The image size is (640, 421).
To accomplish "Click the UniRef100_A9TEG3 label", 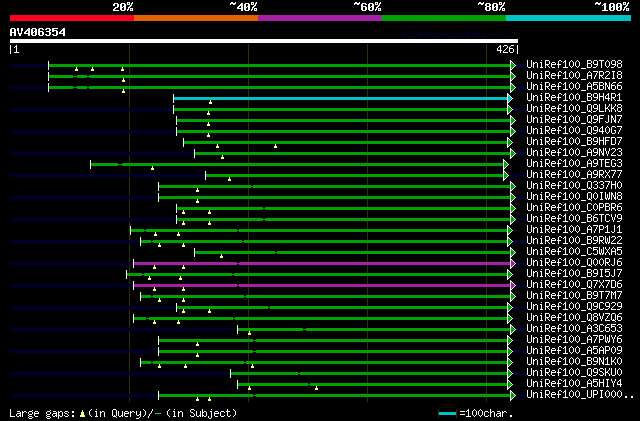I will coord(574,164).
